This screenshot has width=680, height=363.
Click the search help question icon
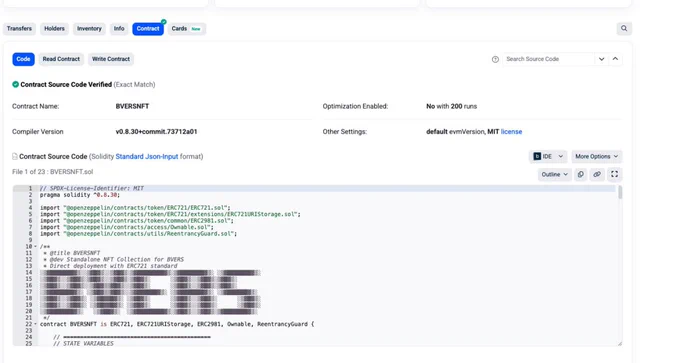(x=495, y=59)
